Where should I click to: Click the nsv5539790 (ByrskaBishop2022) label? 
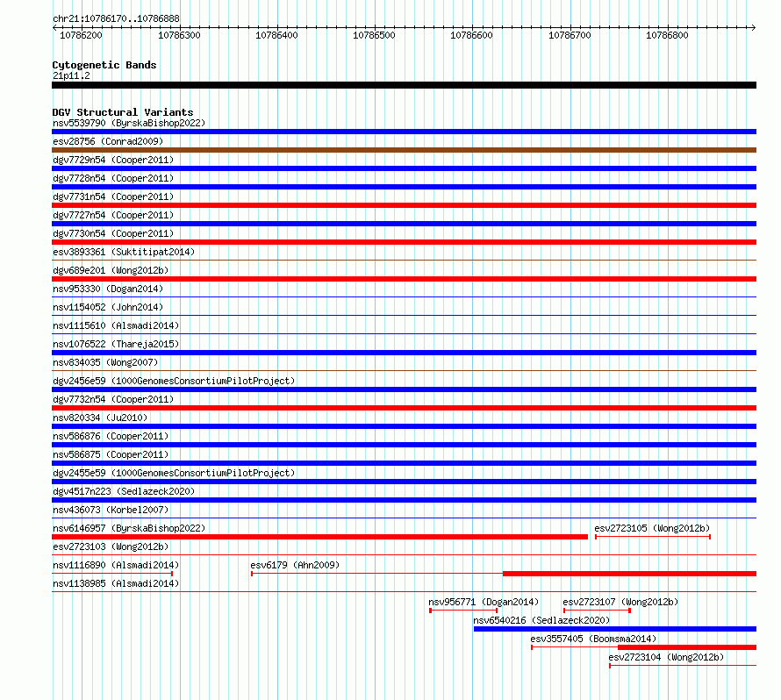(x=129, y=123)
